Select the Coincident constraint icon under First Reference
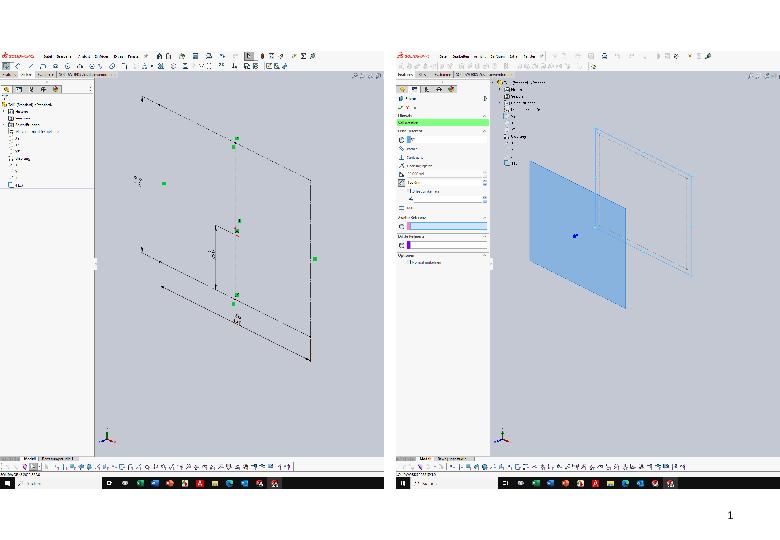The image size is (780, 540). [x=402, y=166]
